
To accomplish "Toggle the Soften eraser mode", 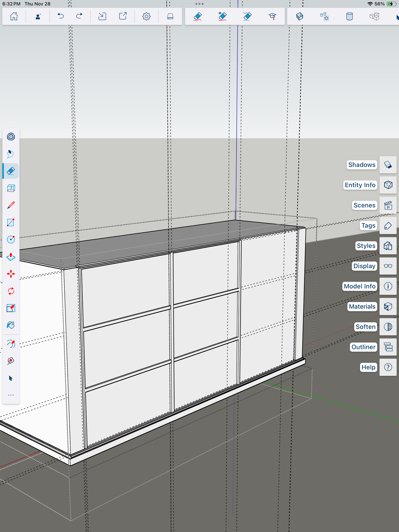I will [247, 16].
